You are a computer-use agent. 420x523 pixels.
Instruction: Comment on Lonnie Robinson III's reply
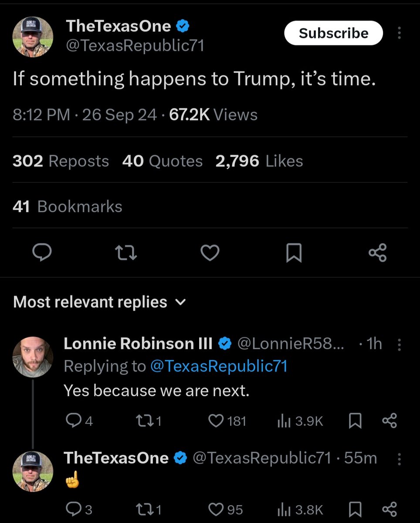tap(71, 421)
